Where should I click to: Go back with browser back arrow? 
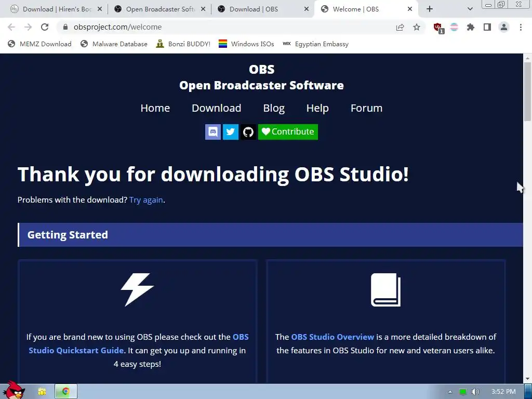pyautogui.click(x=11, y=27)
